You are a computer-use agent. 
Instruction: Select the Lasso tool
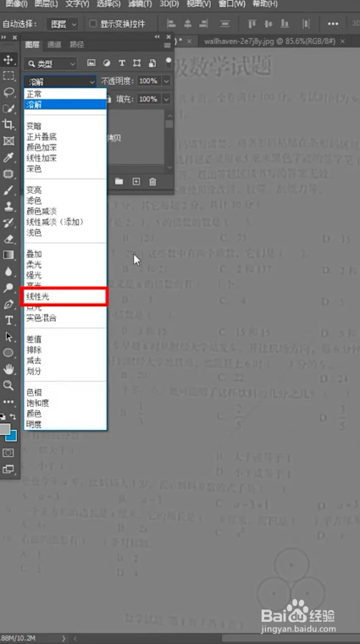pos(8,92)
